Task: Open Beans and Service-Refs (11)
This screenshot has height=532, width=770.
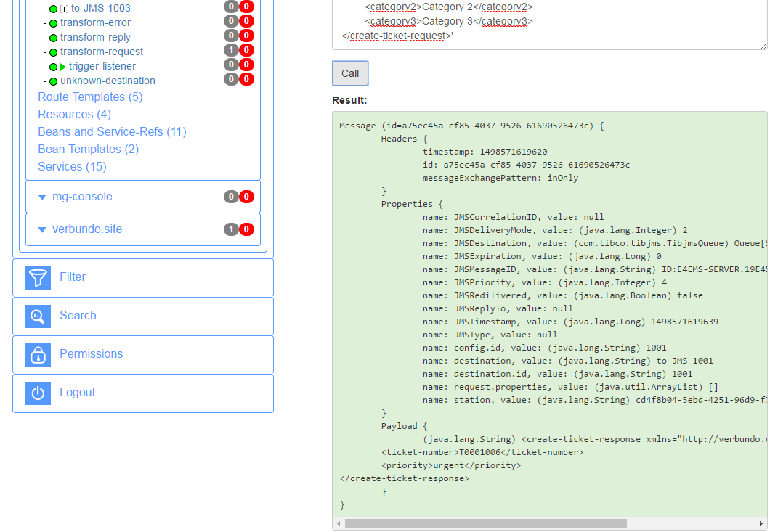Action: (x=112, y=132)
